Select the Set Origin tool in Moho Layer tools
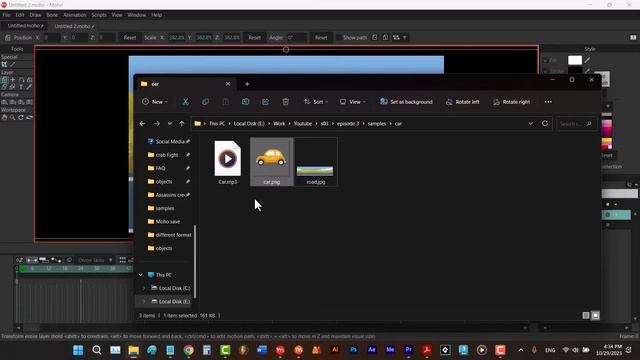Viewport: 640px width, 360px height. point(13,80)
